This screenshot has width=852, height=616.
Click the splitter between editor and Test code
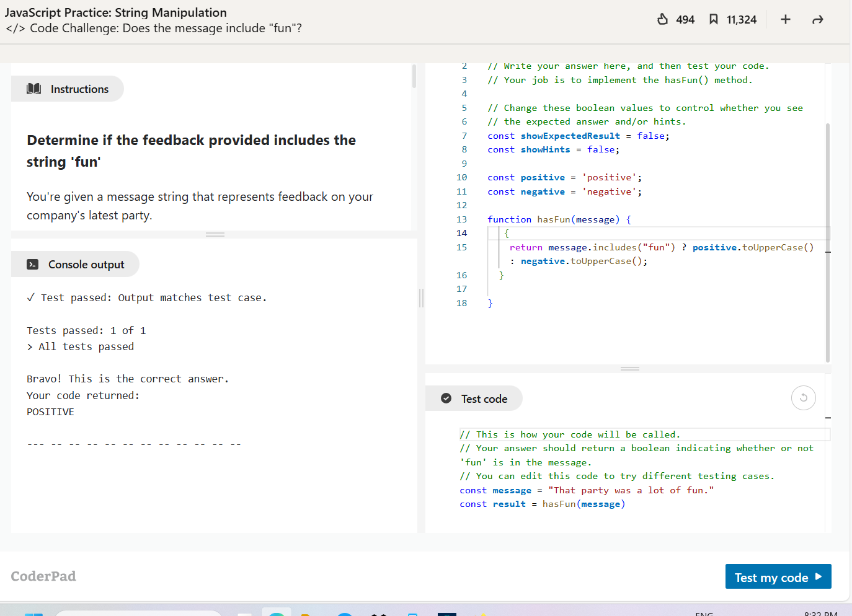click(629, 369)
